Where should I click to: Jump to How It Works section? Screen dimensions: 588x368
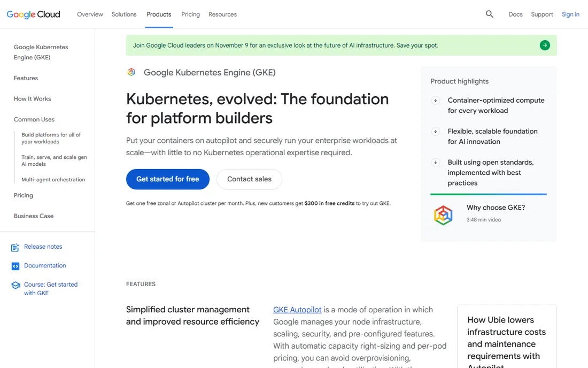click(x=32, y=98)
